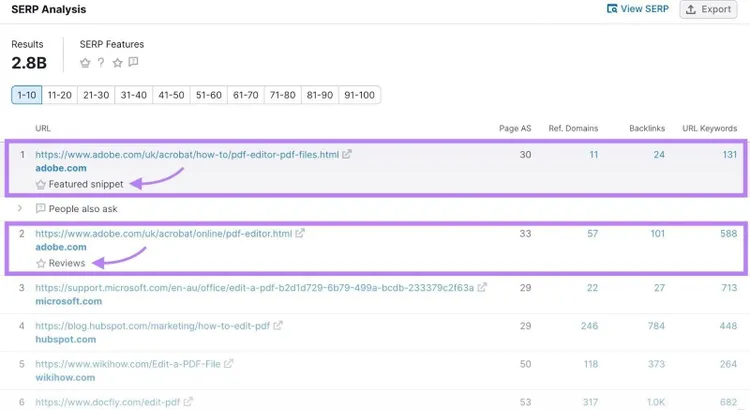Click the question mark icon in SERP Features
750x410 pixels.
[101, 63]
